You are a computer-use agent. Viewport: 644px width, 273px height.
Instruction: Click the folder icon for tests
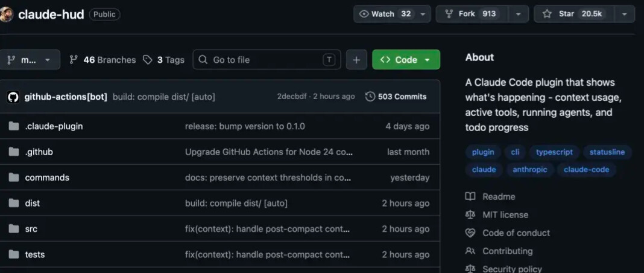pos(14,254)
